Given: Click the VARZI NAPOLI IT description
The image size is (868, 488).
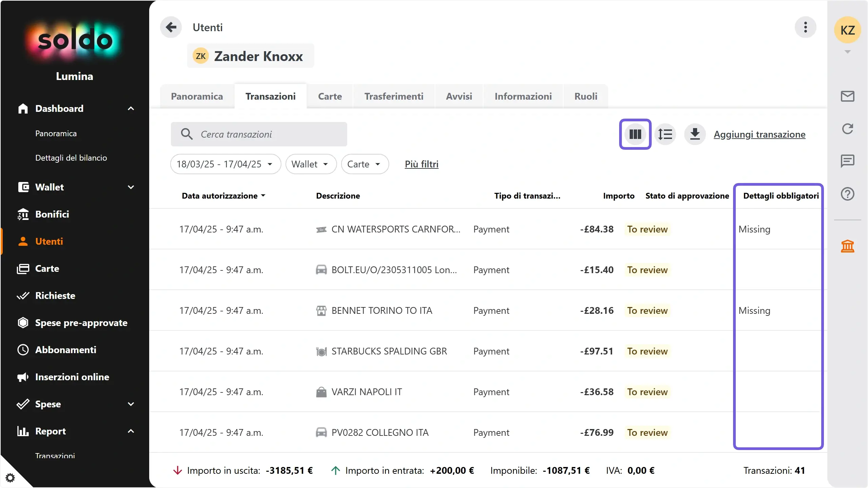Looking at the screenshot, I should (x=367, y=392).
